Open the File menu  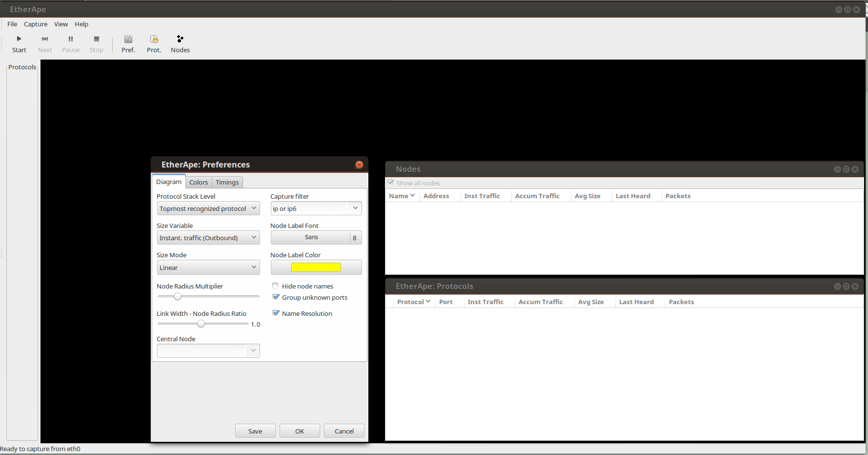pyautogui.click(x=12, y=24)
